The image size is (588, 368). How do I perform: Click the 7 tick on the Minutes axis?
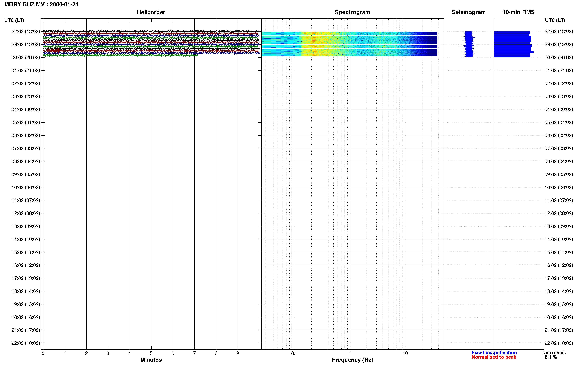[x=195, y=353]
